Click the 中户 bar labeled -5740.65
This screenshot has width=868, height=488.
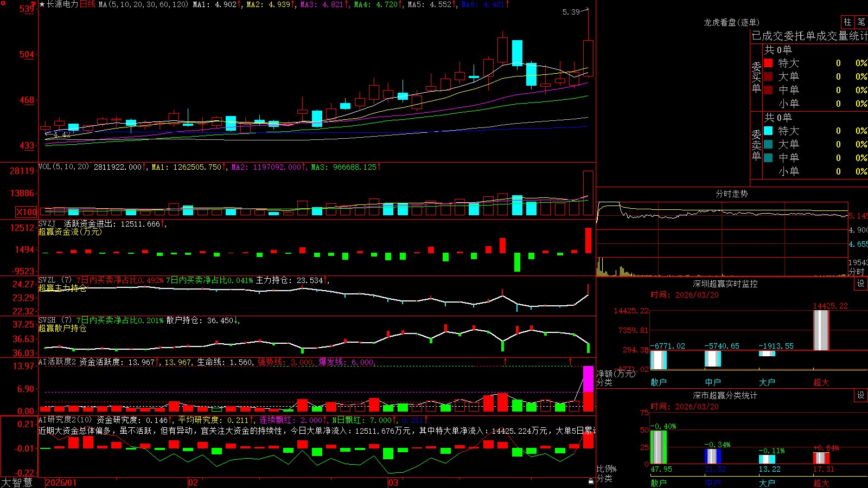pos(713,358)
